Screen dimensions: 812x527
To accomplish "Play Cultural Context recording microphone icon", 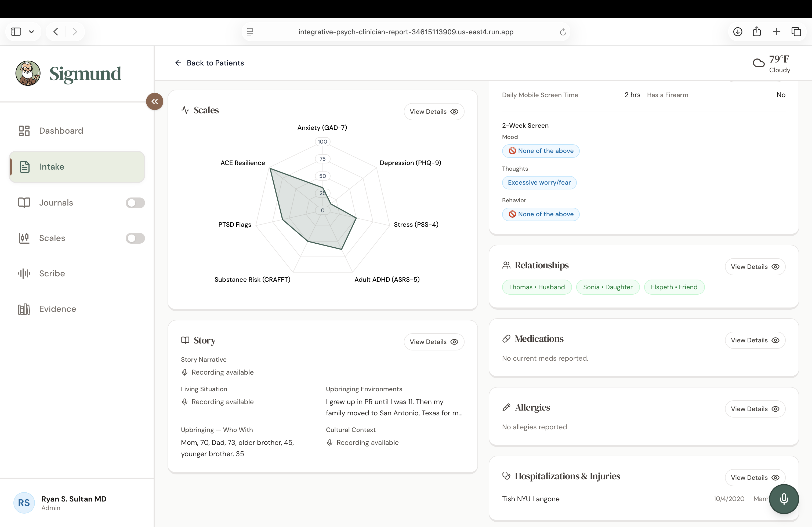I will click(329, 442).
